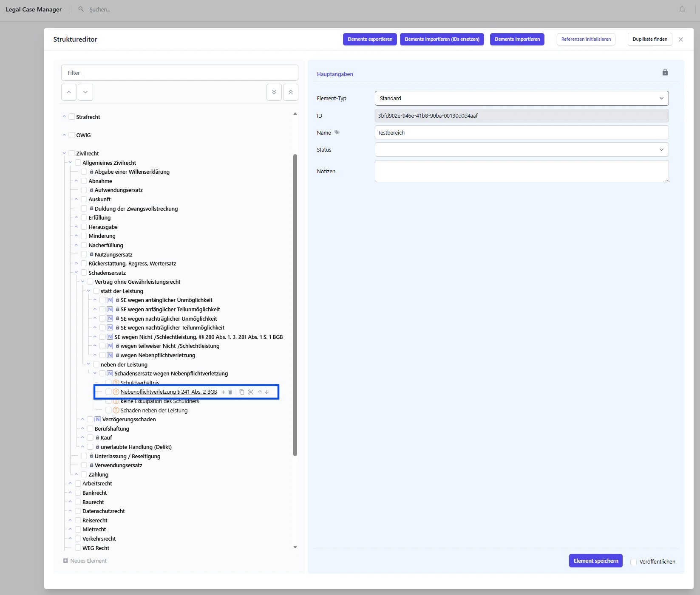Image resolution: width=700 pixels, height=595 pixels.
Task: Open the Status dropdown
Action: point(521,149)
